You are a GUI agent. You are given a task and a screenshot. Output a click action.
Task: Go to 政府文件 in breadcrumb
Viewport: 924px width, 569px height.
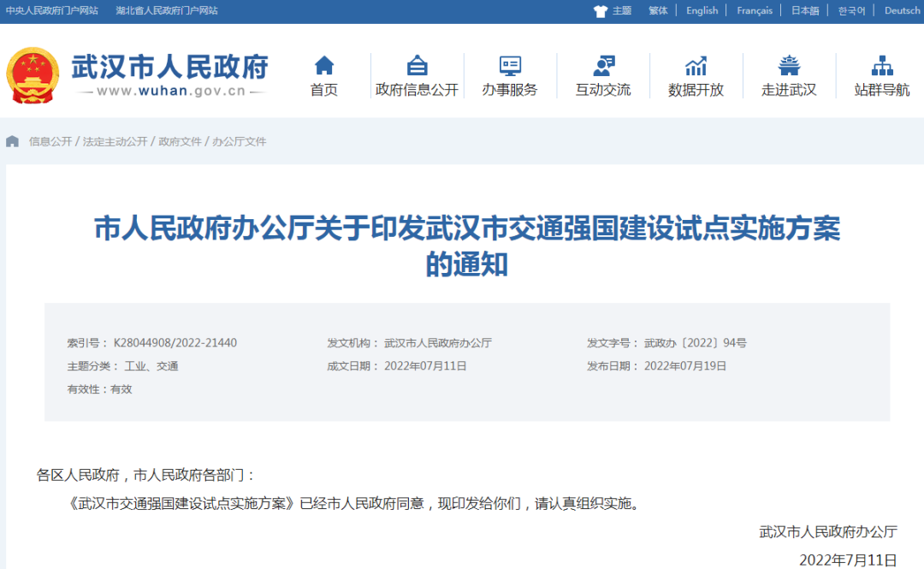tap(180, 141)
